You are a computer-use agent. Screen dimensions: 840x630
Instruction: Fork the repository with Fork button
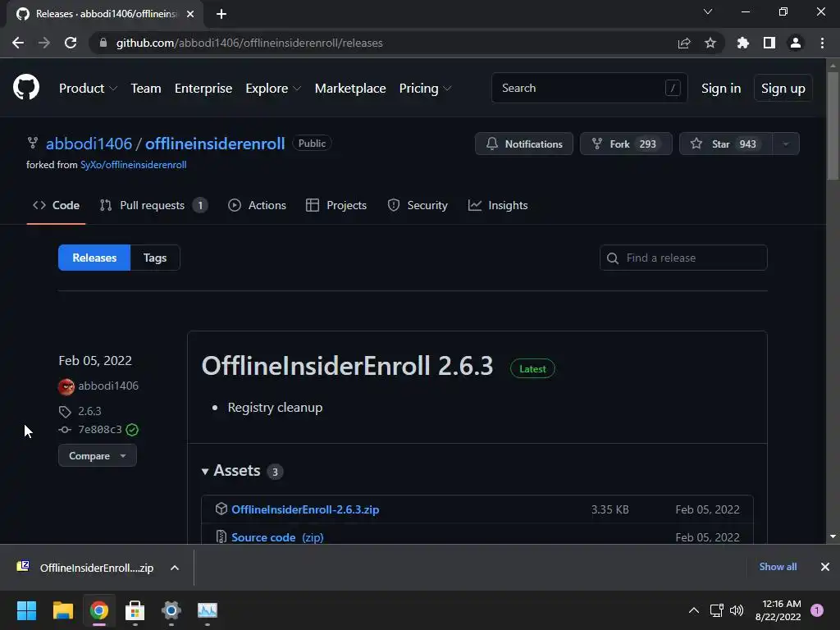pyautogui.click(x=626, y=144)
